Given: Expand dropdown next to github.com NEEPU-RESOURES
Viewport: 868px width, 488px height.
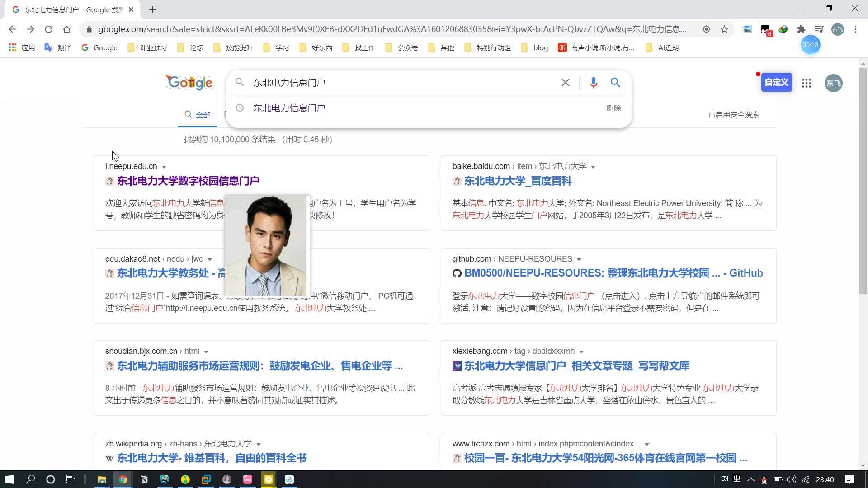Looking at the screenshot, I should pyautogui.click(x=579, y=260).
